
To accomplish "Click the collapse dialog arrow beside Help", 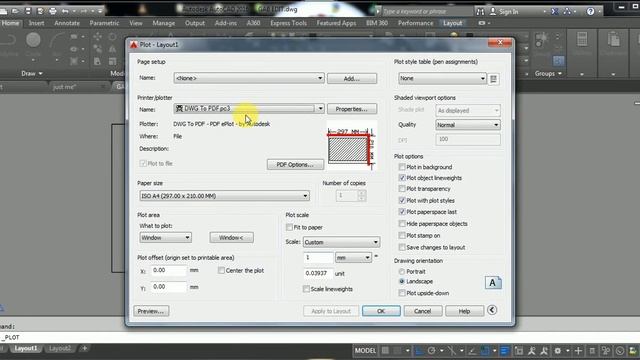I will point(492,310).
